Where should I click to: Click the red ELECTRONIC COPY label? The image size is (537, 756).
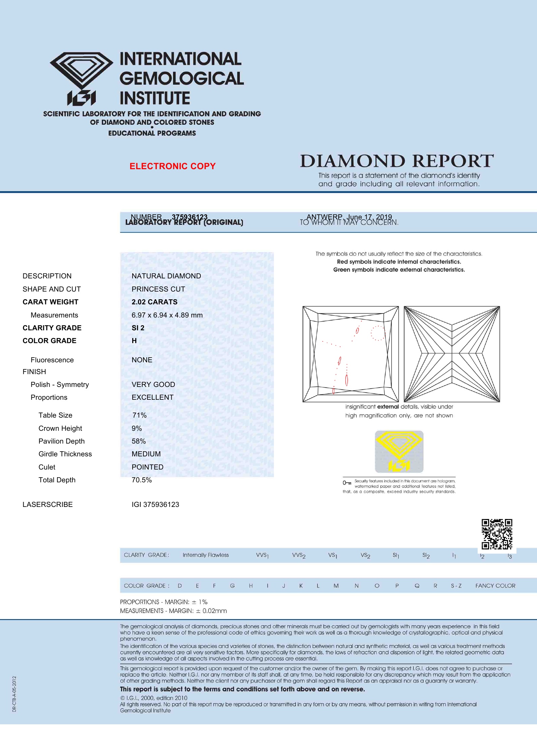click(x=172, y=166)
